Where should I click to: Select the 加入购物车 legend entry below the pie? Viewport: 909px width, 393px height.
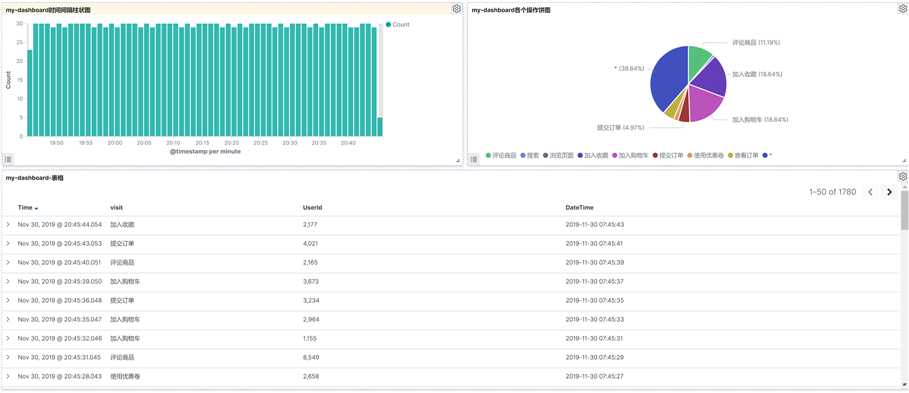(x=630, y=155)
